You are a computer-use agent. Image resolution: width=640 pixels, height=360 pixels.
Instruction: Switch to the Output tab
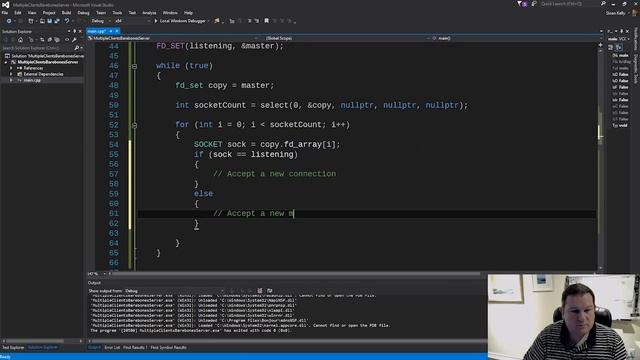point(94,347)
